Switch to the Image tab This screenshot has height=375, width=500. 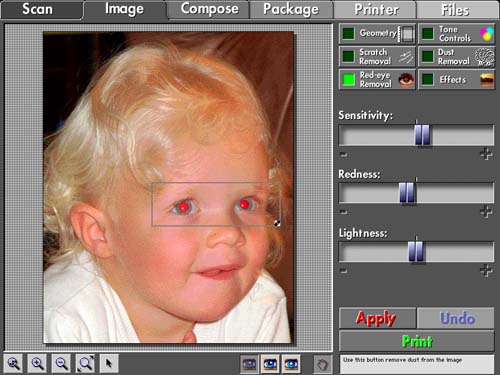point(124,9)
